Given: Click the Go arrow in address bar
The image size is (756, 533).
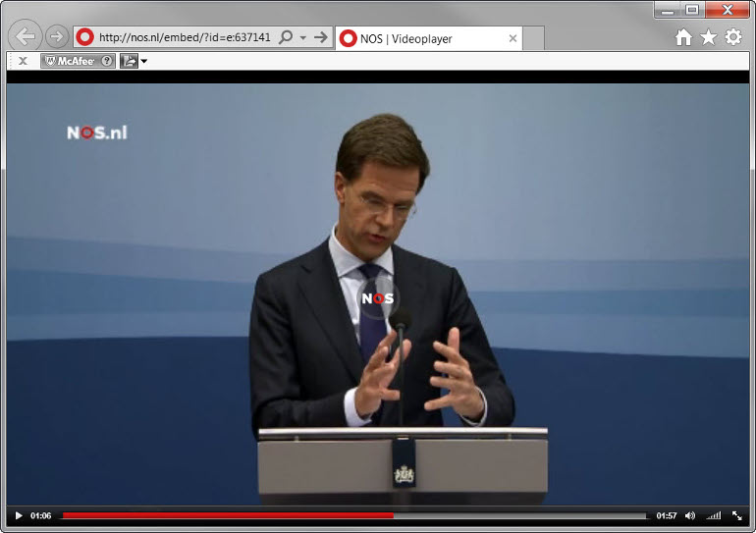Looking at the screenshot, I should [321, 36].
